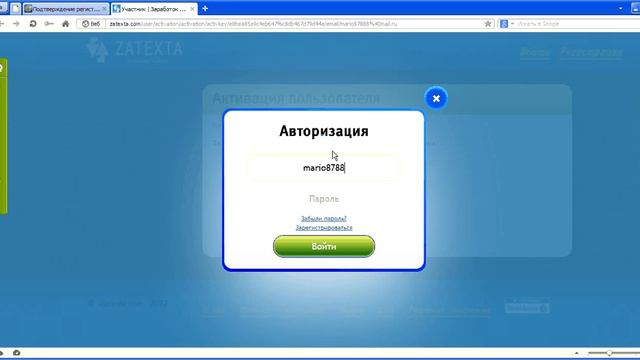The image size is (640, 360).
Task: Open the tab list dropdown arrow
Action: 620,8
